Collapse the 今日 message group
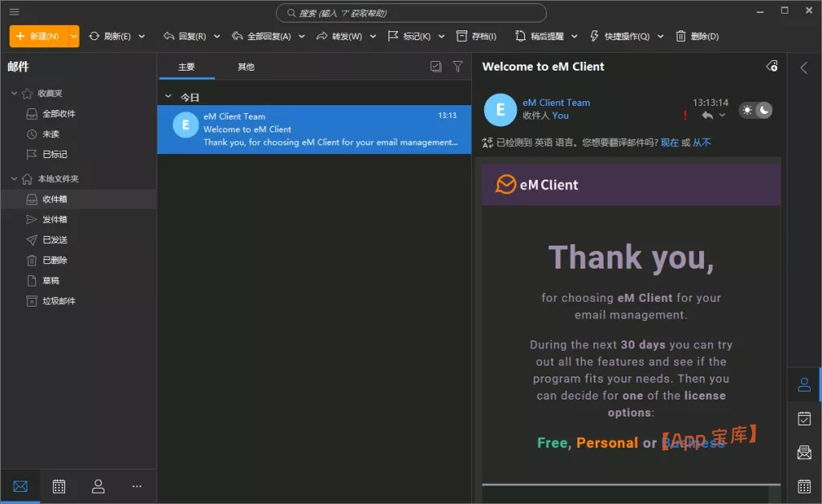The image size is (822, 504). (168, 97)
